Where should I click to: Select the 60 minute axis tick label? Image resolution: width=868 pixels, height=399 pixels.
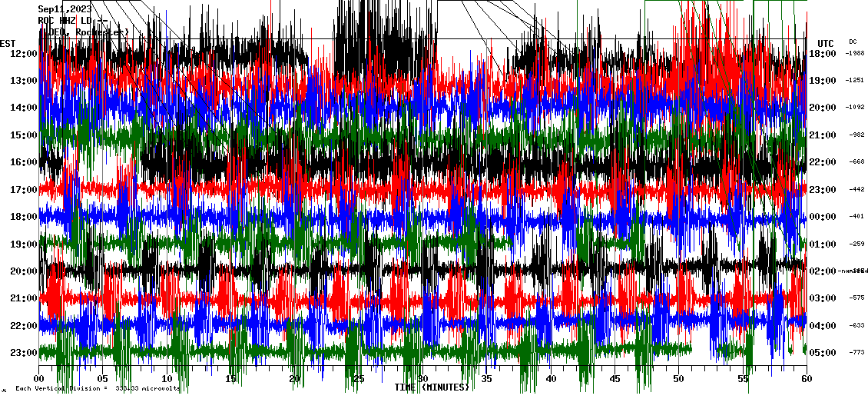[x=806, y=378]
